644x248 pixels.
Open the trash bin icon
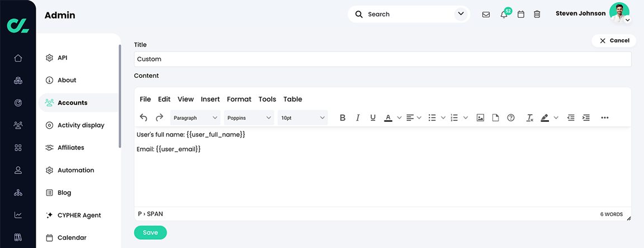pyautogui.click(x=537, y=15)
